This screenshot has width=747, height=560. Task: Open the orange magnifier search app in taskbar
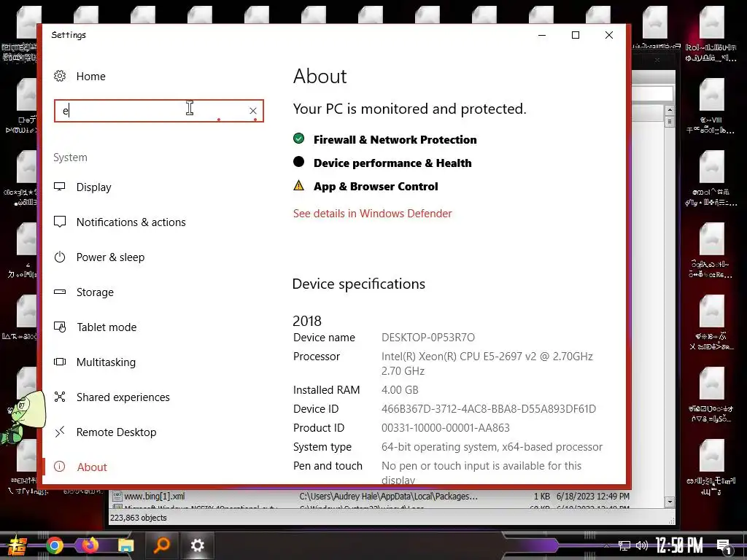[x=162, y=545]
